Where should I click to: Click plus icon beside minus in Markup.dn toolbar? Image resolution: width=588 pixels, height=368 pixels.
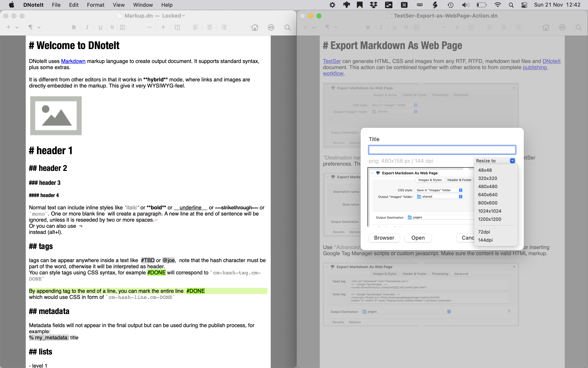(163, 27)
